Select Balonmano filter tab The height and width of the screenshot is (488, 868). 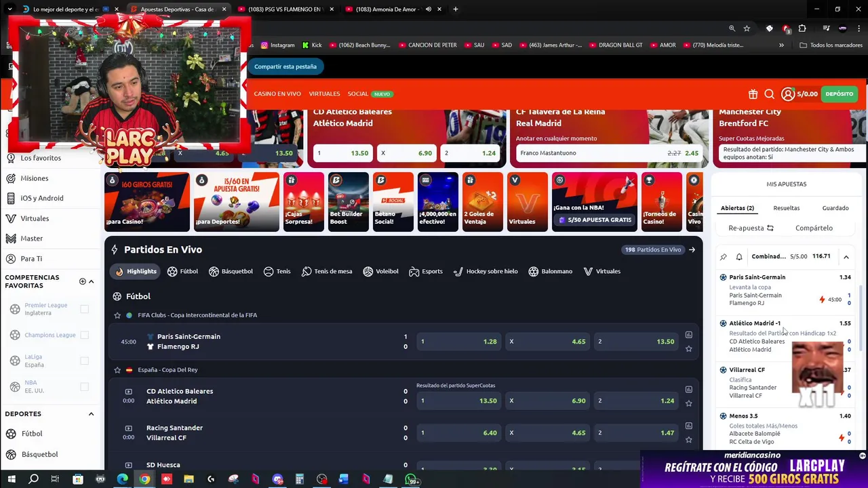pyautogui.click(x=550, y=271)
